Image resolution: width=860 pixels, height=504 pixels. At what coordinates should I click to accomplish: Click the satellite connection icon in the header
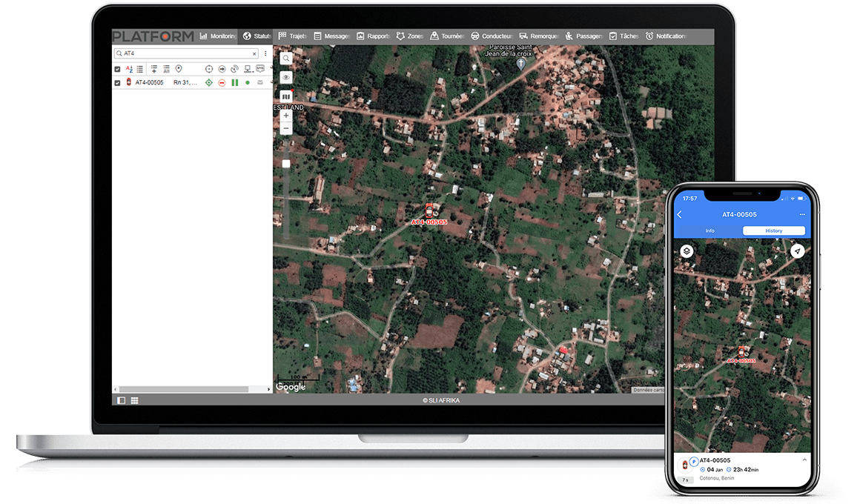click(x=235, y=69)
